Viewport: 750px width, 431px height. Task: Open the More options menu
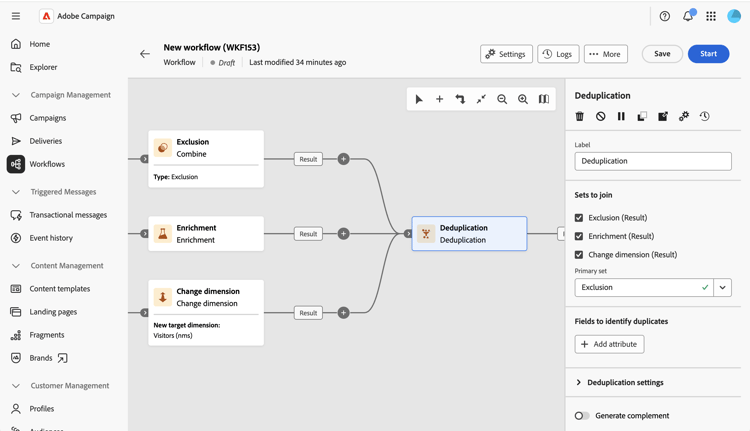point(606,54)
